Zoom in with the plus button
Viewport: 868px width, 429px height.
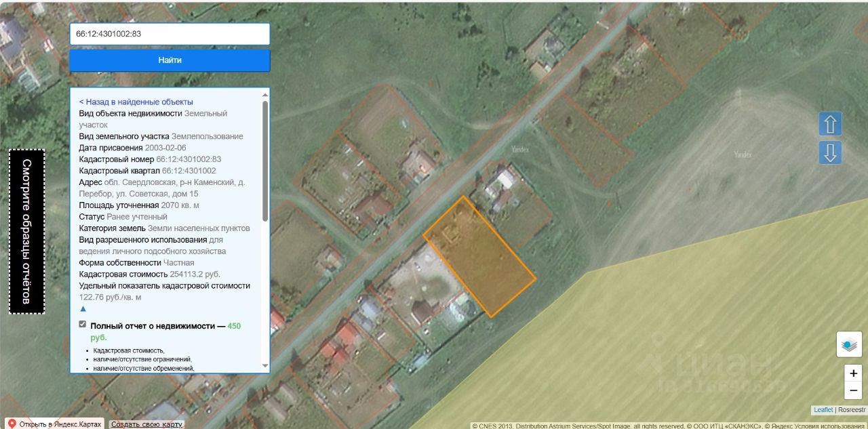(853, 373)
